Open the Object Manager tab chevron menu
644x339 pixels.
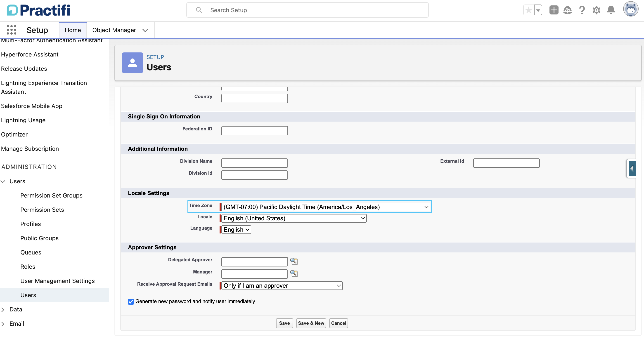pyautogui.click(x=145, y=30)
